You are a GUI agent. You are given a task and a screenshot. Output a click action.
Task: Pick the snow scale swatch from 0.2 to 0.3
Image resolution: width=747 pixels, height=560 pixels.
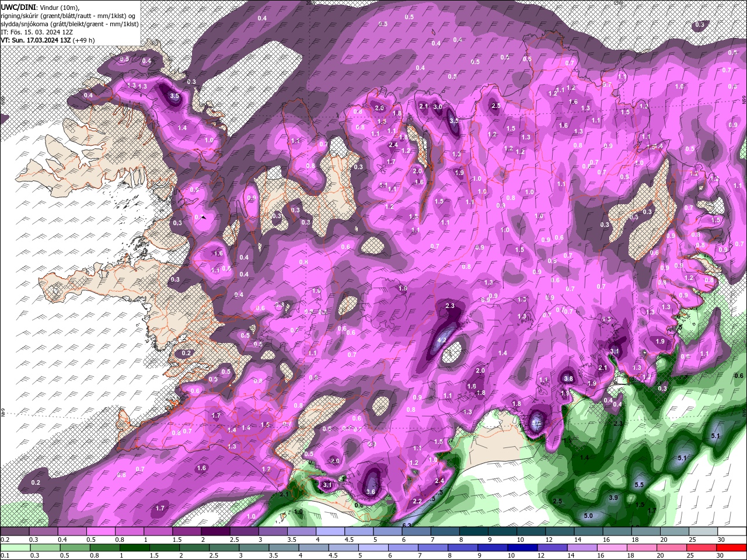[14, 531]
